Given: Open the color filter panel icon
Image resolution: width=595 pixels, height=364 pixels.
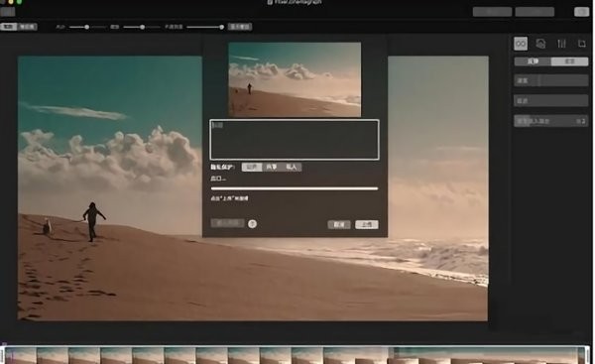Looking at the screenshot, I should click(x=540, y=44).
